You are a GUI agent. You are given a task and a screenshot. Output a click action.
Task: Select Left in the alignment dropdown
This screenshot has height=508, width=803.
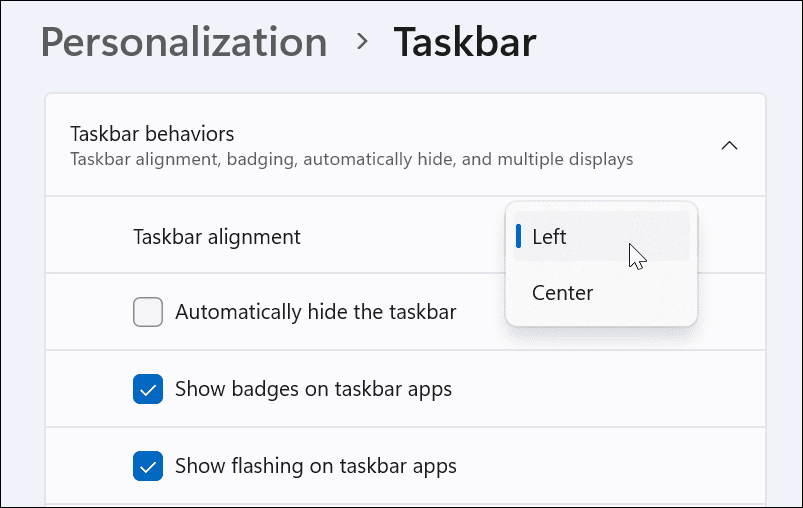pos(549,237)
